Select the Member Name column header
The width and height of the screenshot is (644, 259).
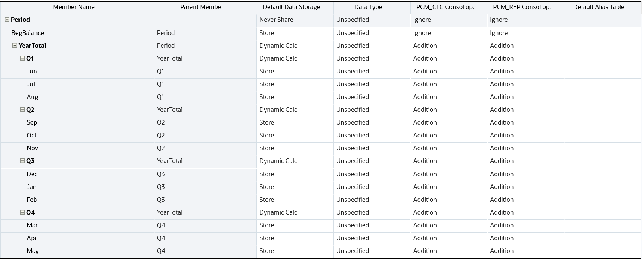(x=74, y=7)
